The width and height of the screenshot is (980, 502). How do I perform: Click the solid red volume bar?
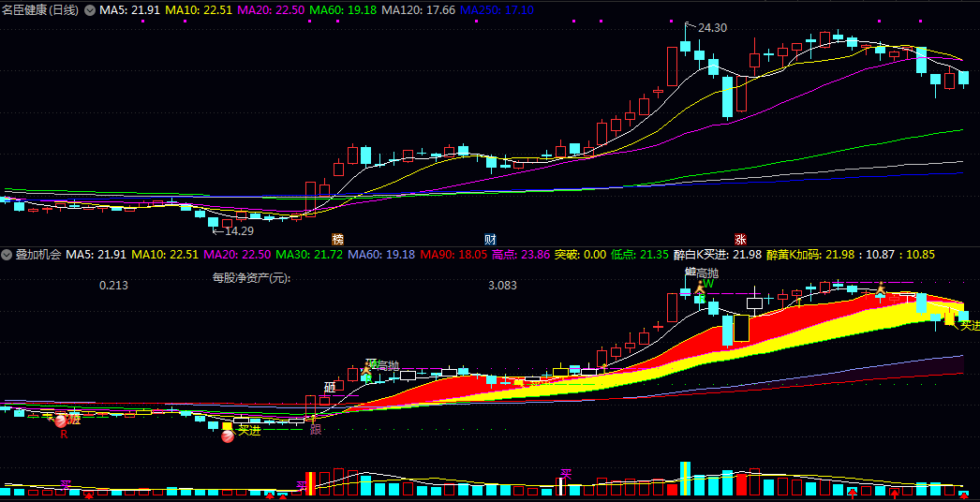pyautogui.click(x=741, y=484)
